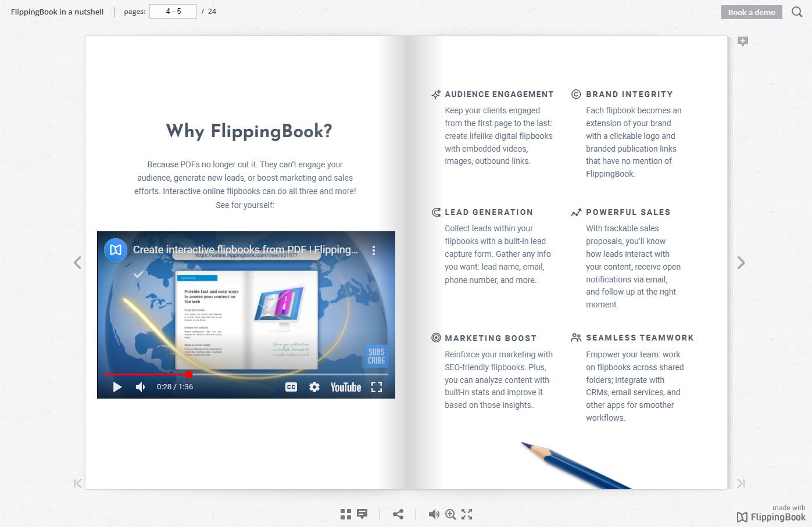Click the BRAND INTEGRITY heading

tap(629, 94)
